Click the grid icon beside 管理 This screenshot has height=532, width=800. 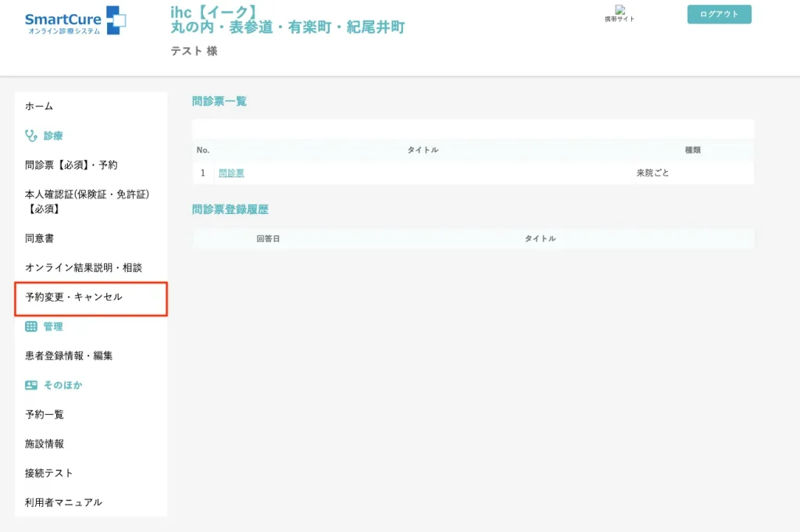(x=31, y=327)
